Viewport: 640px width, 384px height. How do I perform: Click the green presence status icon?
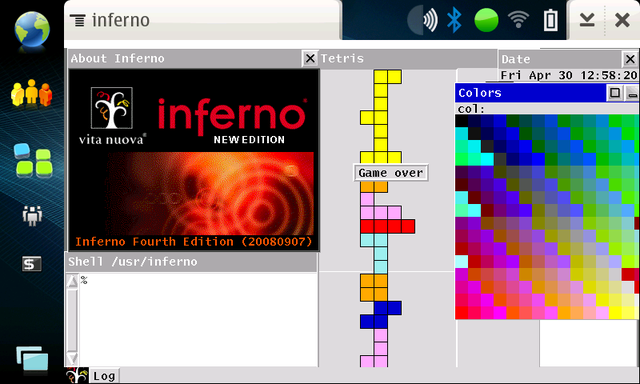486,20
